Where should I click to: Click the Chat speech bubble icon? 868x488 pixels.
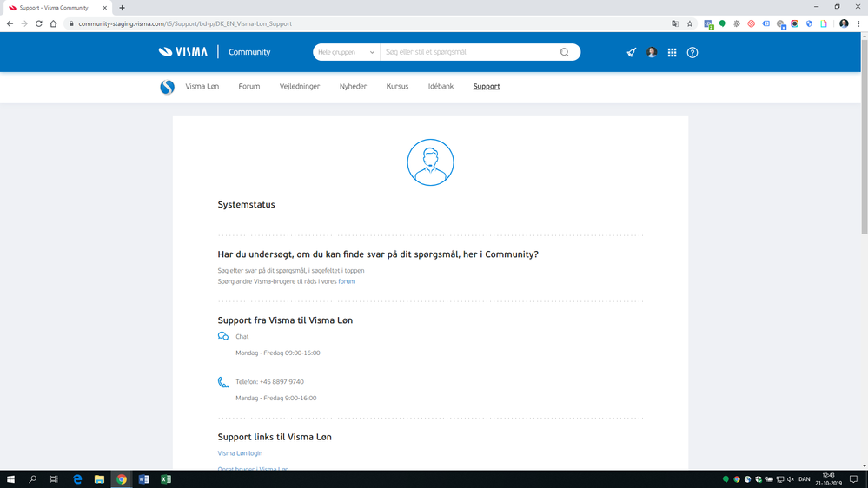point(223,336)
